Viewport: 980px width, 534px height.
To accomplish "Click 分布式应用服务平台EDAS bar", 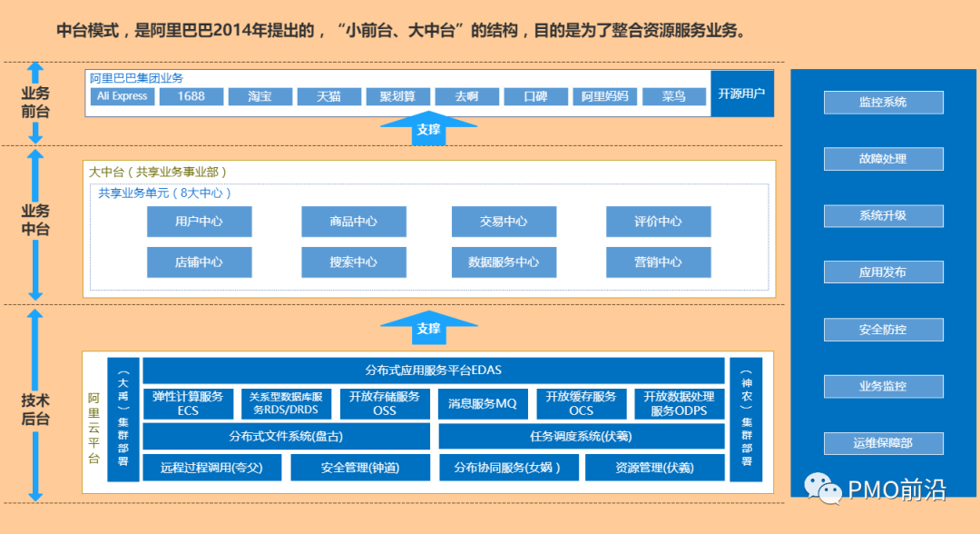I will coord(434,371).
